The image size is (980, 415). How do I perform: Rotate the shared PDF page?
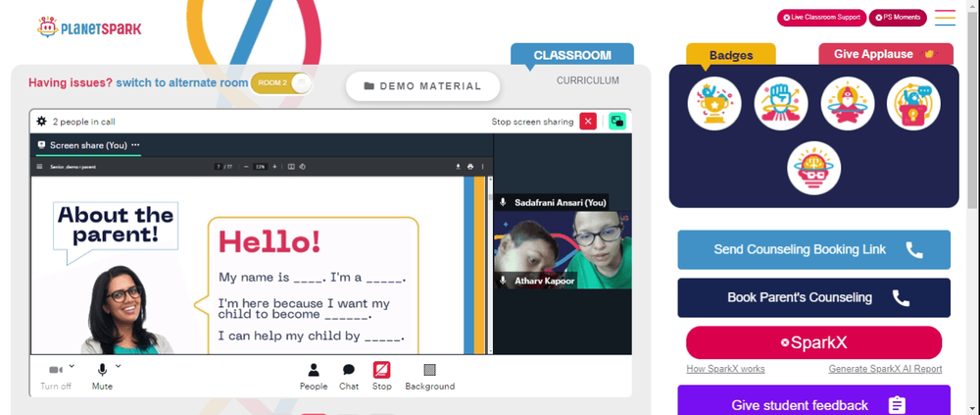pyautogui.click(x=302, y=167)
